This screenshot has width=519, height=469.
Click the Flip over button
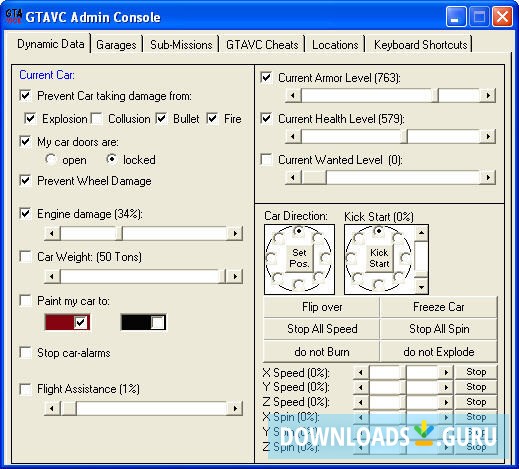click(322, 307)
